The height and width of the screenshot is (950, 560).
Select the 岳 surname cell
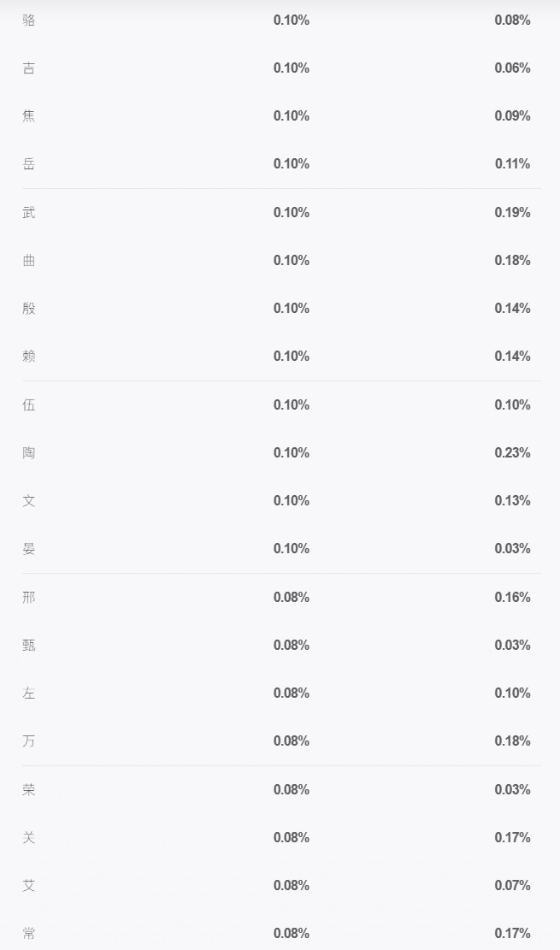29,163
